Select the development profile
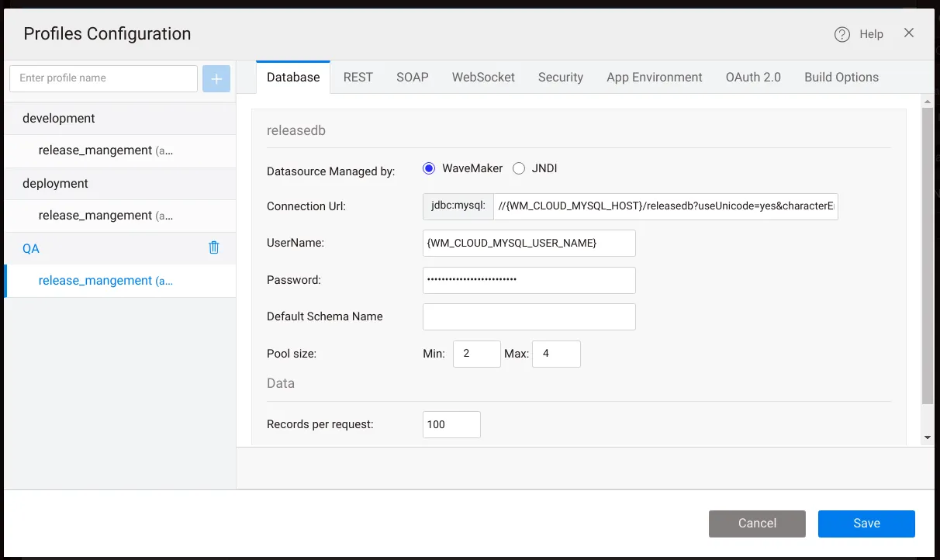This screenshot has width=940, height=560. click(x=59, y=119)
